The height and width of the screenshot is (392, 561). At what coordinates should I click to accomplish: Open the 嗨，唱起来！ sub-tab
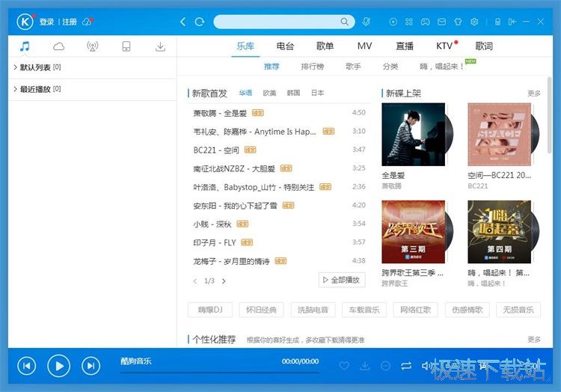pos(442,67)
